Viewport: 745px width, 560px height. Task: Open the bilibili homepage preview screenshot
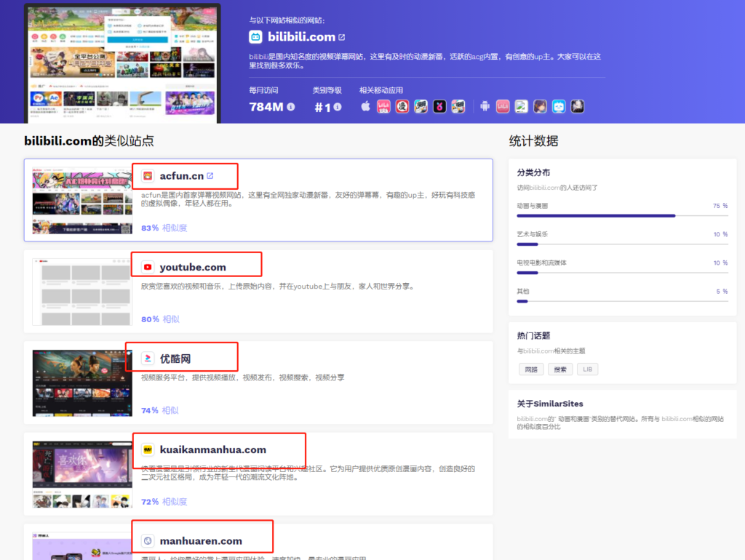click(122, 64)
